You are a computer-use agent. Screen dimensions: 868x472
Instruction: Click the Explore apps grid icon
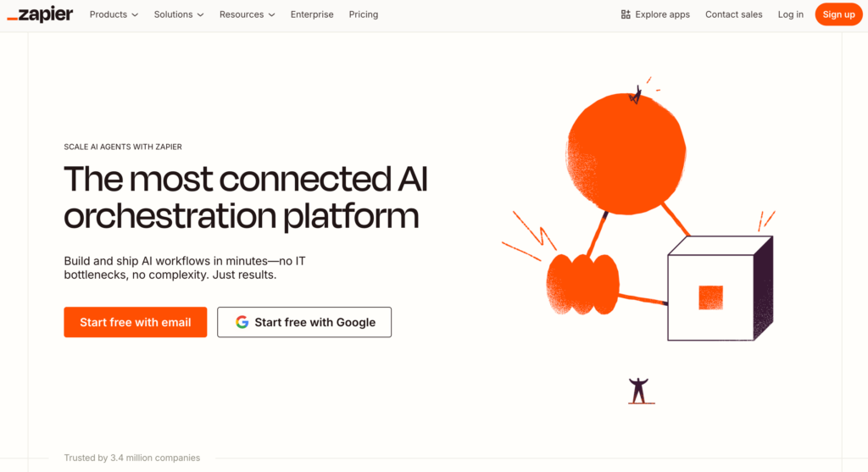click(626, 14)
